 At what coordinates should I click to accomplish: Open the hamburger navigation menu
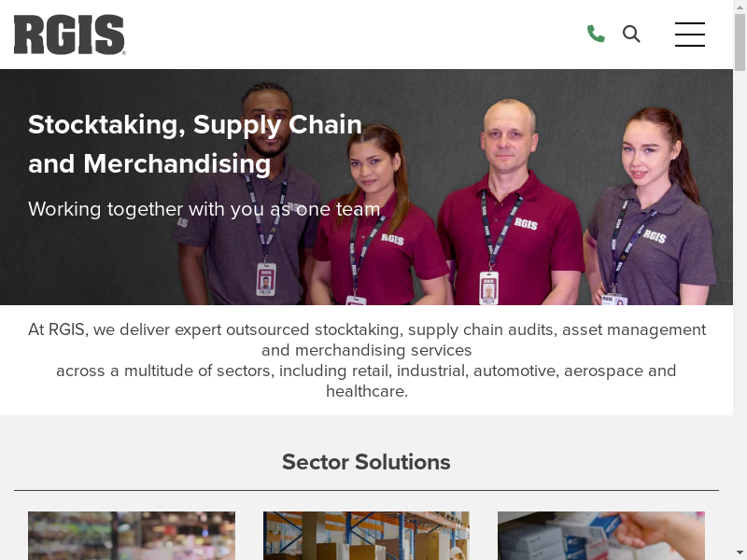click(690, 35)
